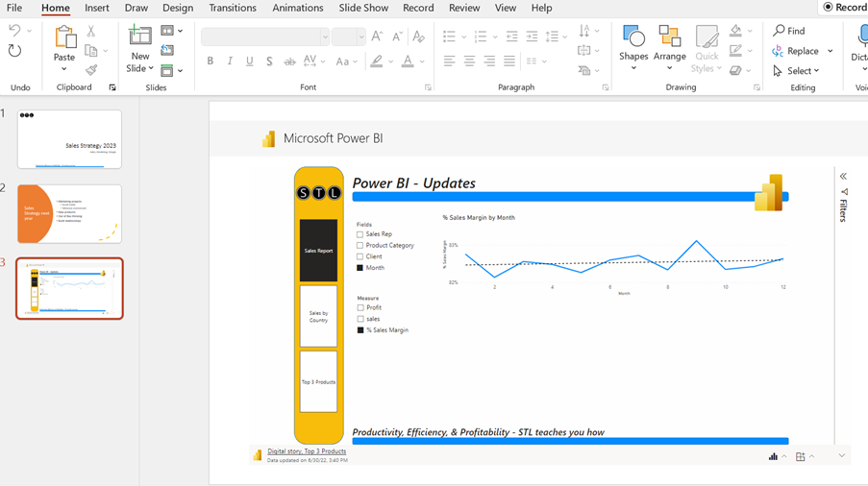Viewport: 868px width, 486px height.
Task: Check the sales measure checkbox
Action: 360,319
